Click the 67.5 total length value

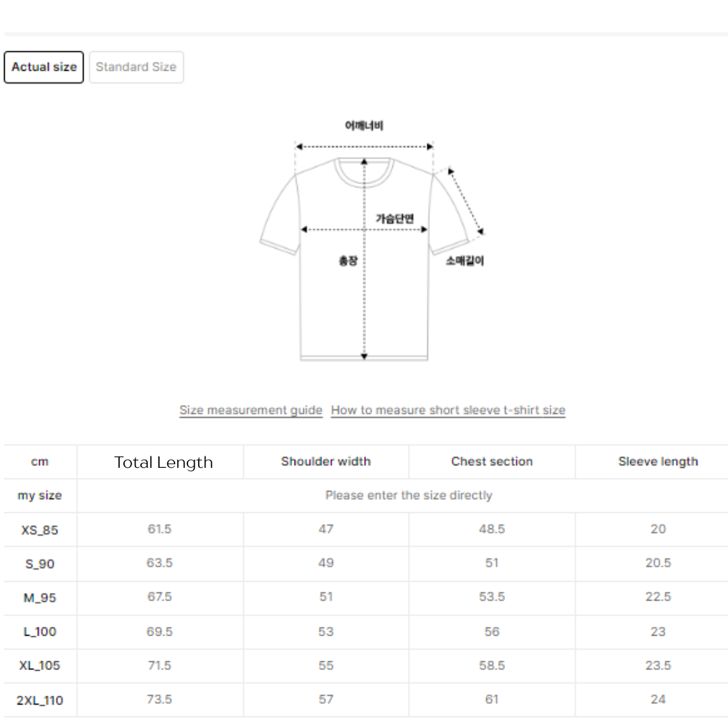160,597
